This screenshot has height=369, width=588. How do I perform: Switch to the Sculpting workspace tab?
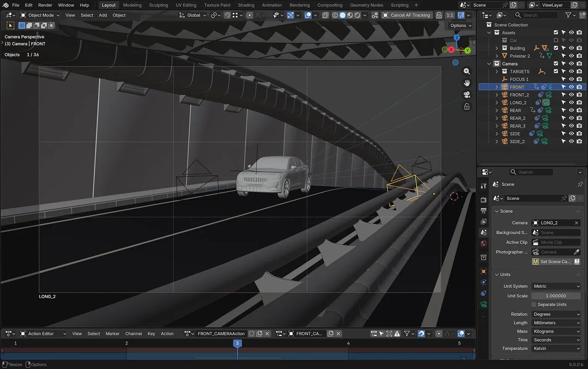point(158,5)
